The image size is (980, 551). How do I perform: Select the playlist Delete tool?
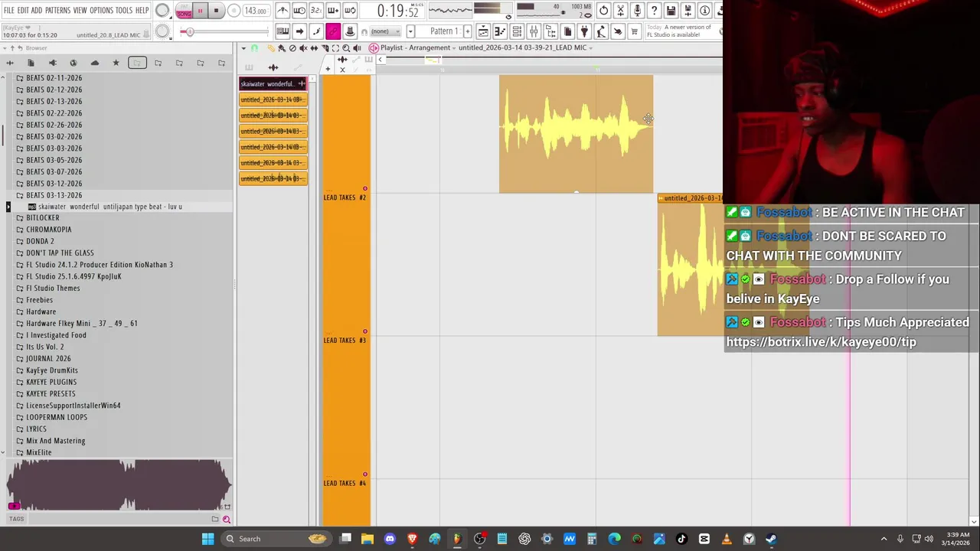(x=292, y=48)
